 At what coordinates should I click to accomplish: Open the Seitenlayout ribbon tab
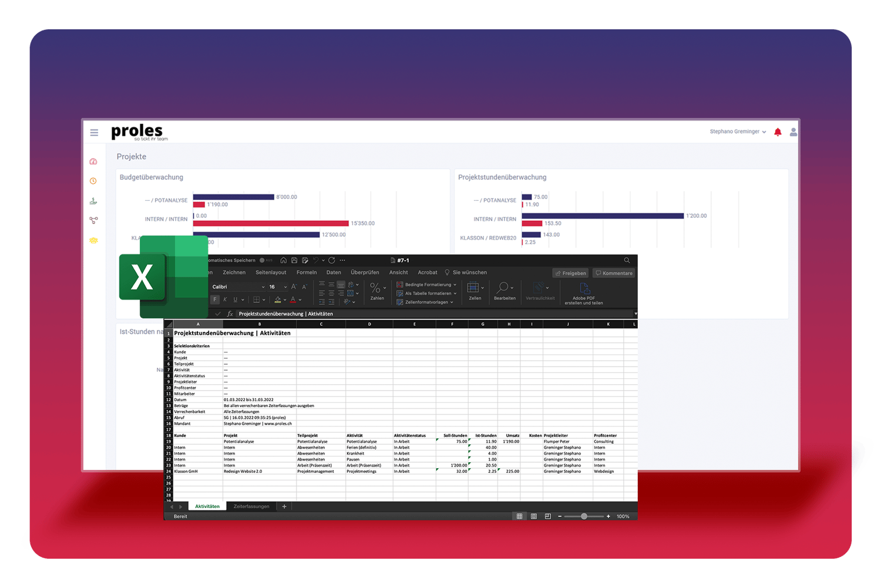271,273
